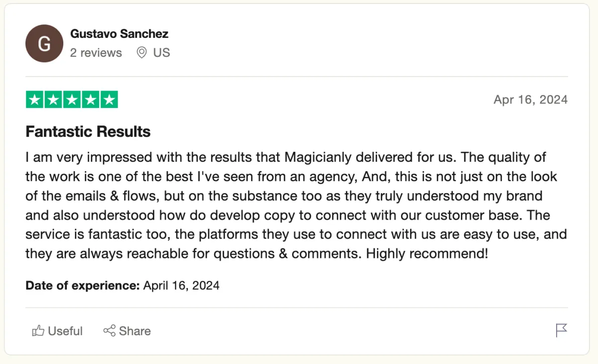598x364 pixels.
Task: Click the fifth green rating star
Action: [x=109, y=100]
